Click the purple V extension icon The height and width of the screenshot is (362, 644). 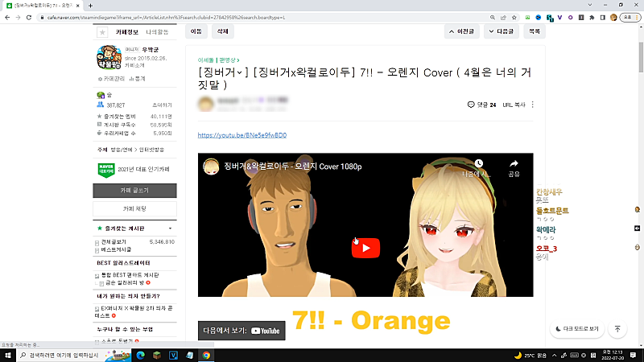559,18
